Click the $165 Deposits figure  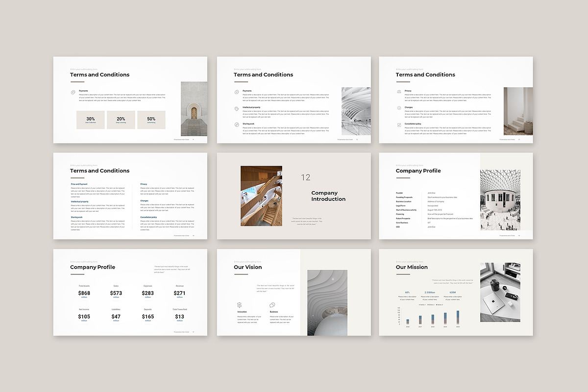148,317
